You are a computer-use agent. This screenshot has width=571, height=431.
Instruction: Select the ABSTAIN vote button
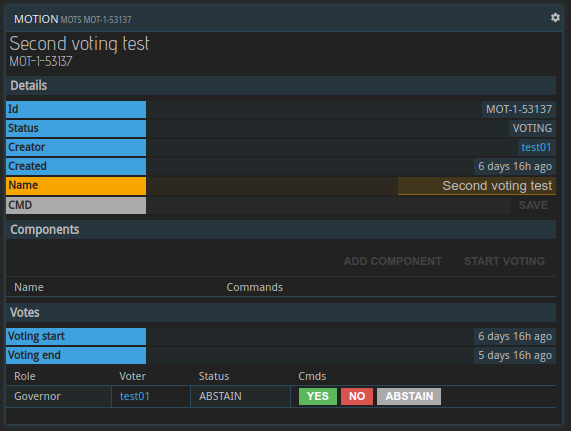pyautogui.click(x=409, y=396)
